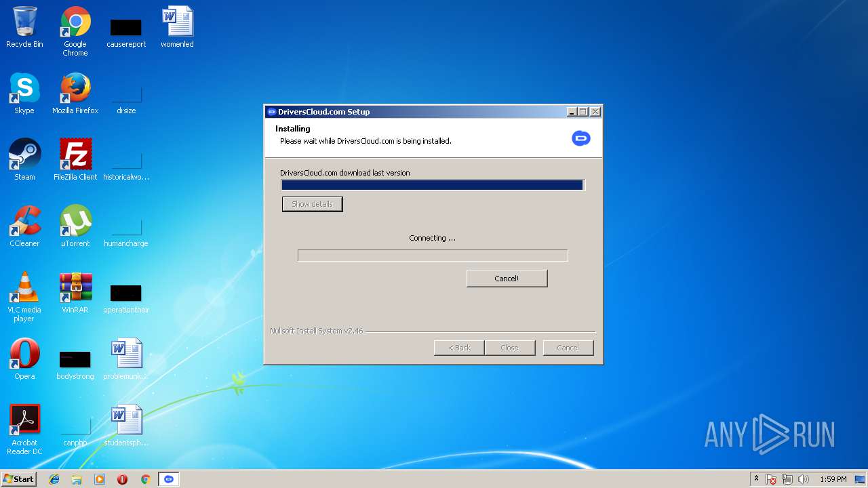Open the problemunk... Word document

pyautogui.click(x=126, y=360)
